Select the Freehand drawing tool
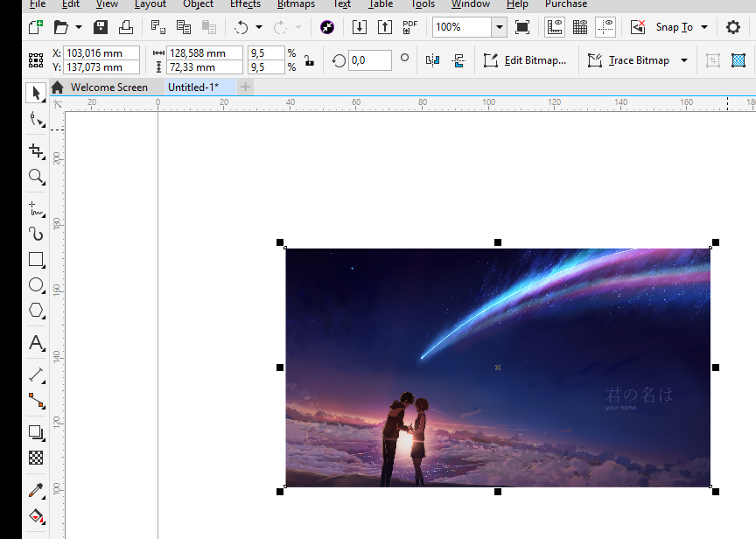Screen dimensions: 756x539 pos(36,209)
